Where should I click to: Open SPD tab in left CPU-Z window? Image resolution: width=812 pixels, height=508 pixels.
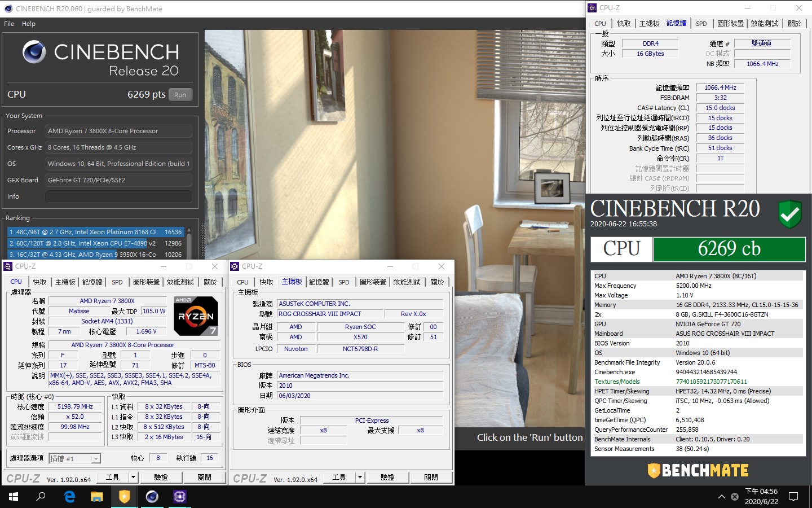[117, 282]
